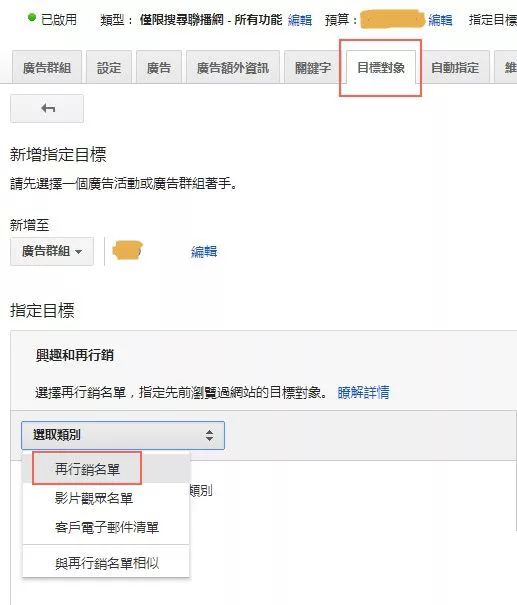Screen dimensions: 517x605
Task: Select the 目標對象 tab
Action: [381, 67]
